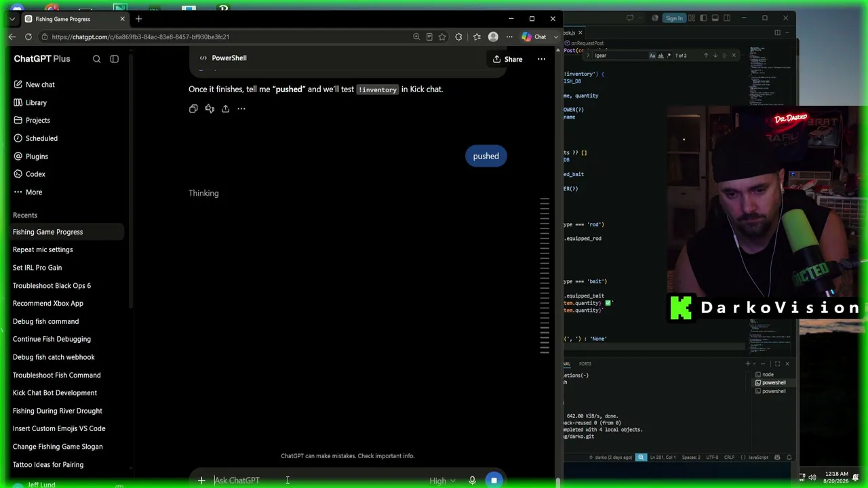Toggle Match Whole Word in VS Code find
The height and width of the screenshot is (488, 868).
[660, 56]
